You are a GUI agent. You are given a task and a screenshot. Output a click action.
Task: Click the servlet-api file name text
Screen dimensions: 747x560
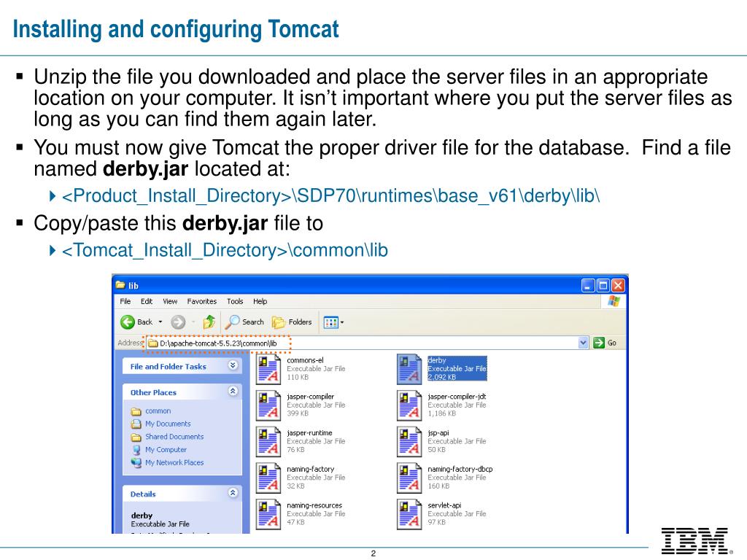click(x=444, y=505)
